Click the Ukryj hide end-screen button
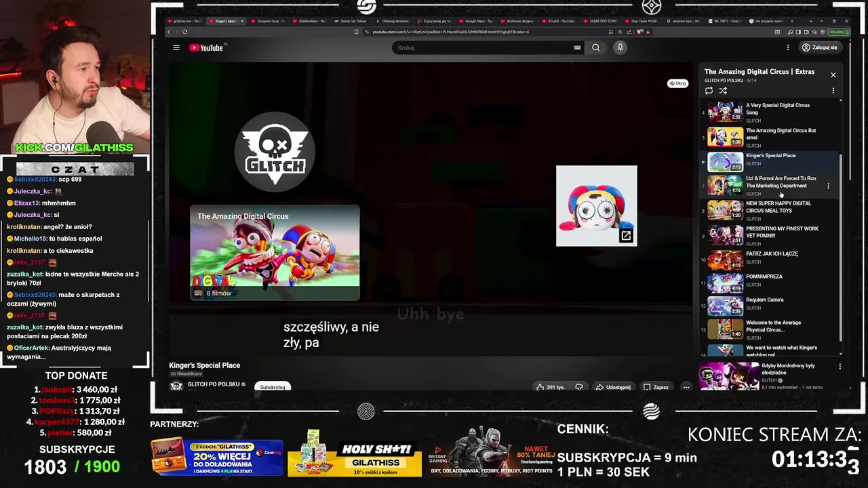Viewport: 868px width, 488px height. (677, 83)
